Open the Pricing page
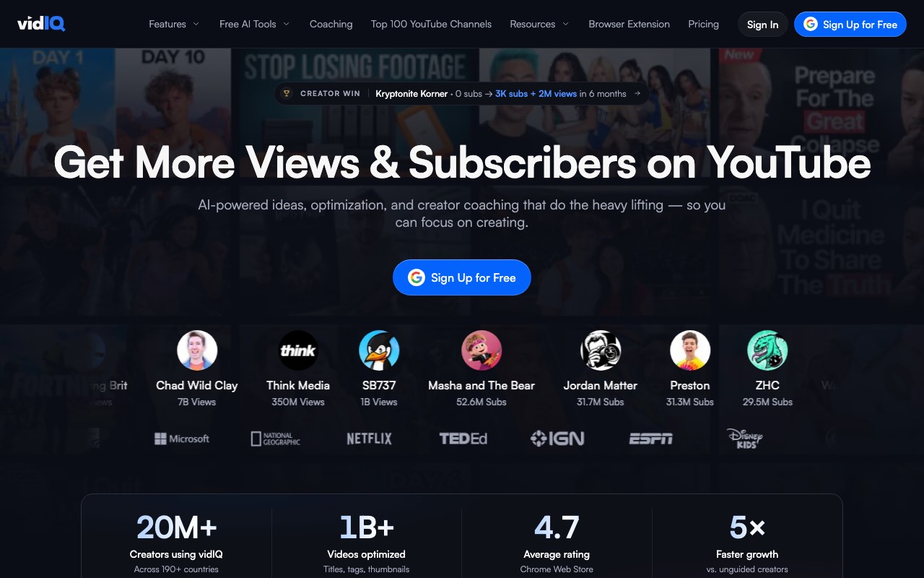Viewport: 924px width, 578px height. [704, 24]
